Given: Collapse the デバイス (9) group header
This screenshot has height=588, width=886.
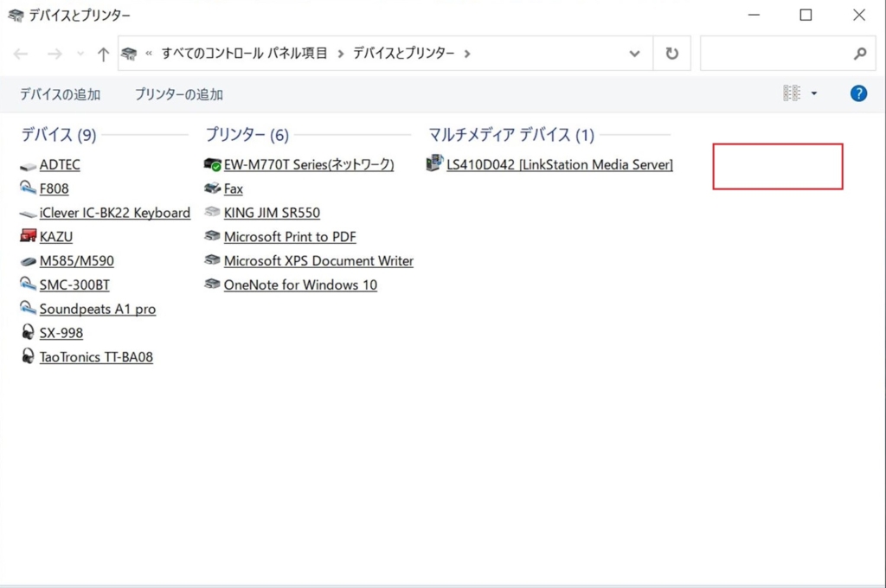Looking at the screenshot, I should (59, 135).
